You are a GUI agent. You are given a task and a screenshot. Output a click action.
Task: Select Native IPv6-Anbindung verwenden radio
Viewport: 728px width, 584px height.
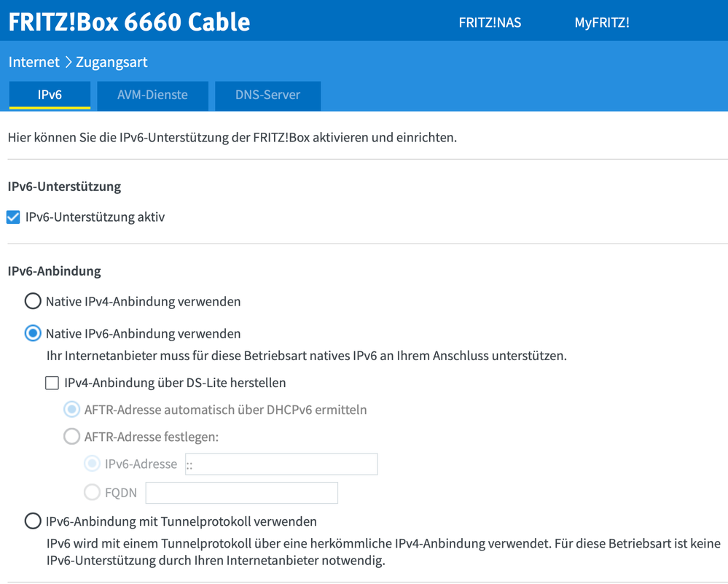pos(33,333)
